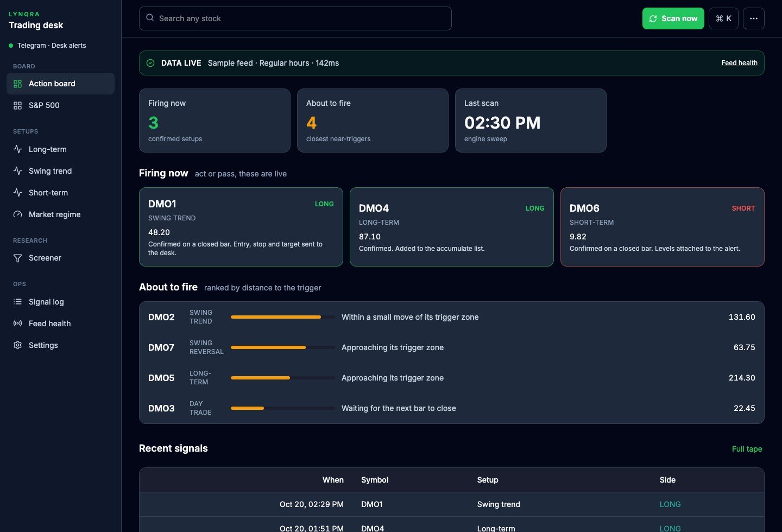Screen dimensions: 782x532
Task: Open the ⌘K command palette button
Action: pyautogui.click(x=723, y=18)
